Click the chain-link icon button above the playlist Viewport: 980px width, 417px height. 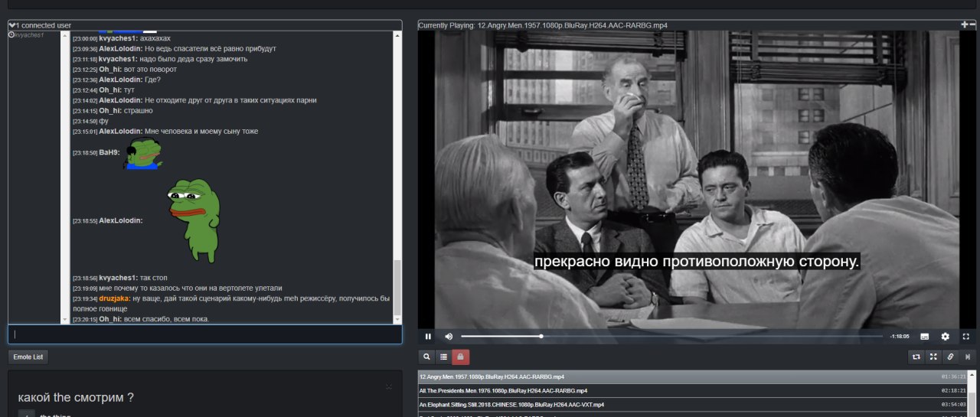pos(950,357)
